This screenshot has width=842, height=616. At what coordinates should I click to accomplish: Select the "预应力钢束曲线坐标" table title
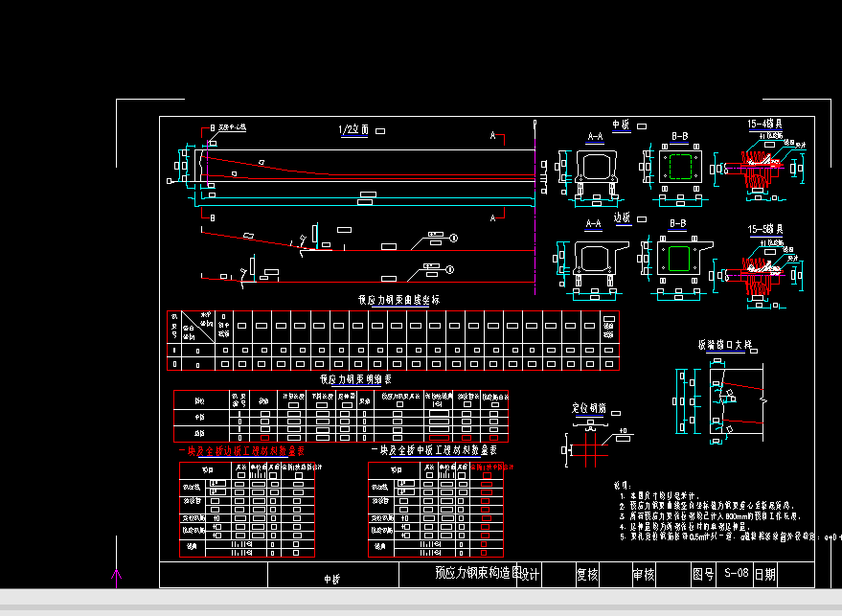pos(399,300)
